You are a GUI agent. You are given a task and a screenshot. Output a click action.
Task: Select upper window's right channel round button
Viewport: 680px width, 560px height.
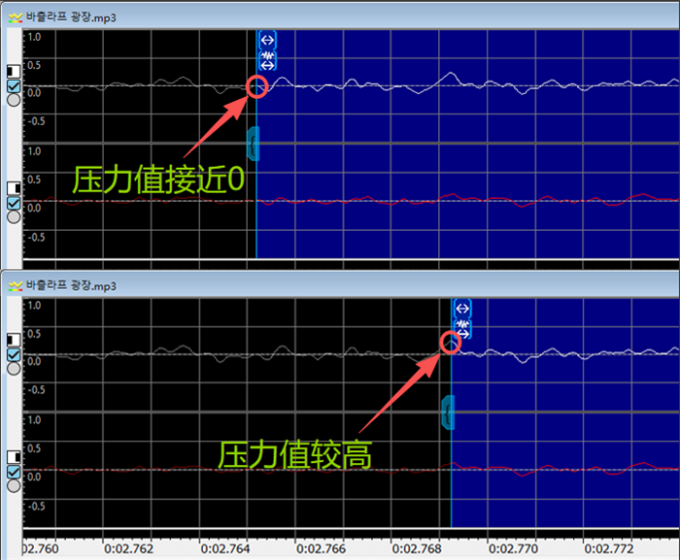click(x=14, y=216)
